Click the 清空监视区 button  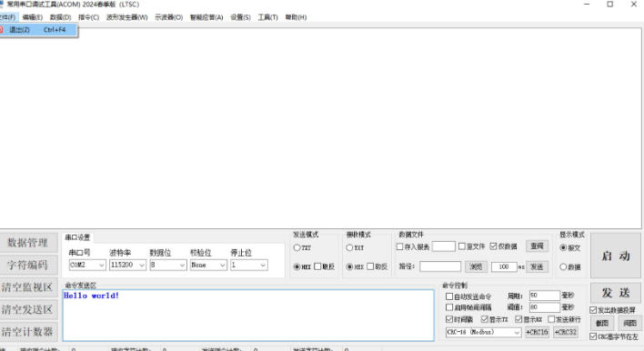pos(28,287)
